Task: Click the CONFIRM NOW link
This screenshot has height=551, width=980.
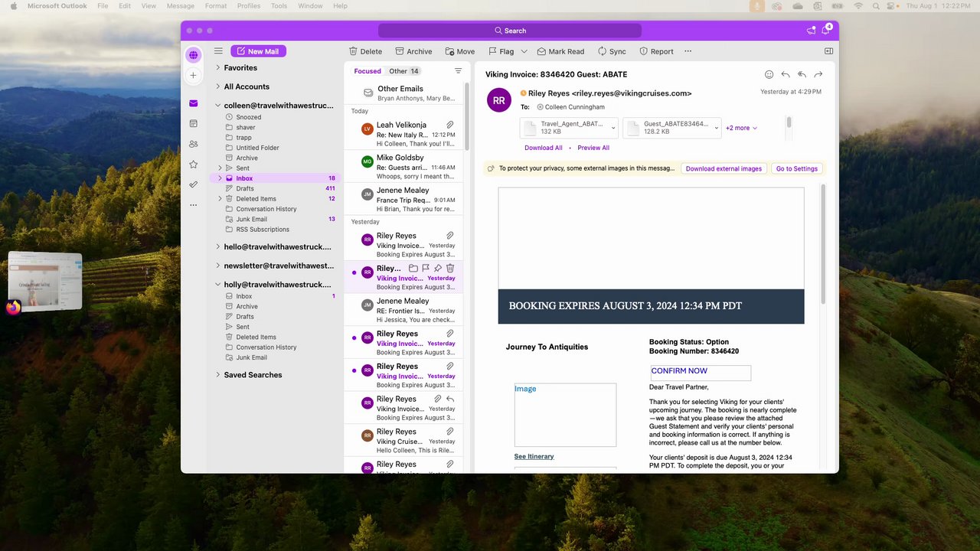Action: pyautogui.click(x=679, y=371)
